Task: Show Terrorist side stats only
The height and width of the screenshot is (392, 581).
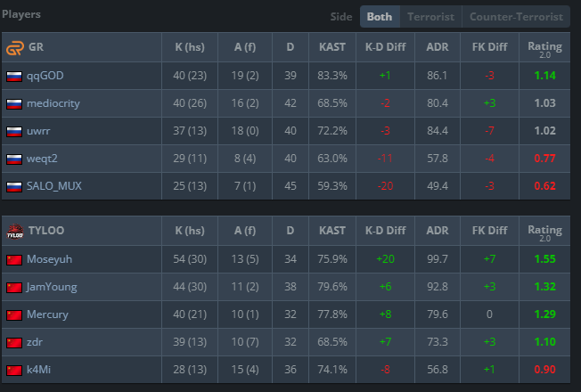Action: (x=430, y=17)
